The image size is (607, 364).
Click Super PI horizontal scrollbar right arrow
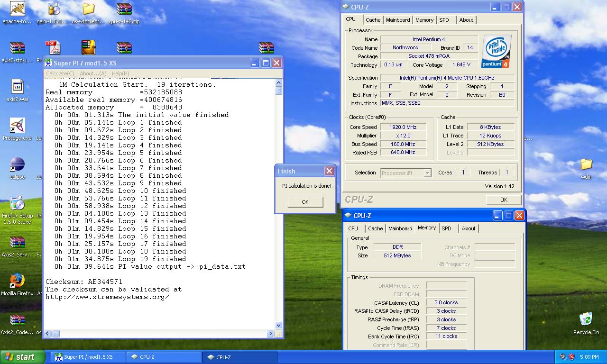pos(271,334)
